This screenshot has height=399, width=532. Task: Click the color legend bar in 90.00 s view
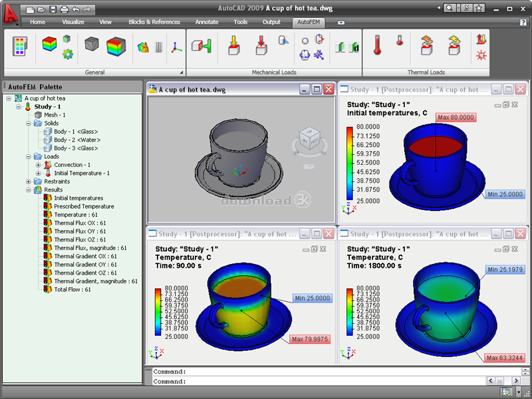[x=158, y=312]
